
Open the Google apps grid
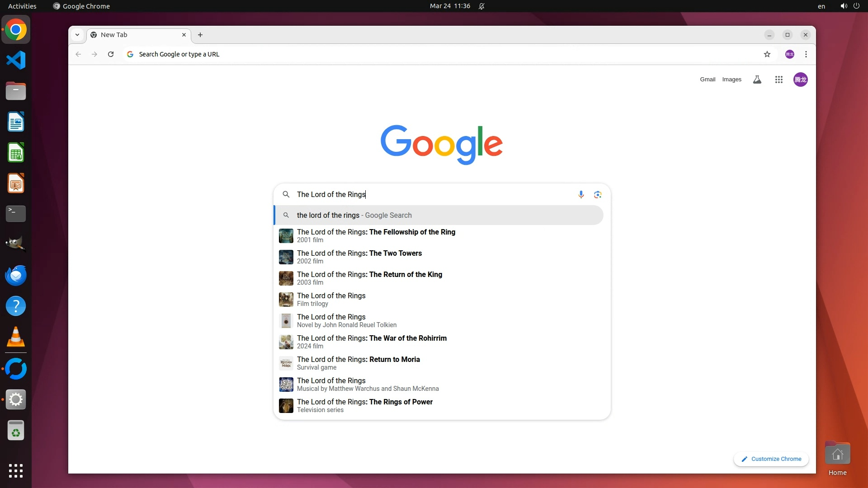pos(778,80)
